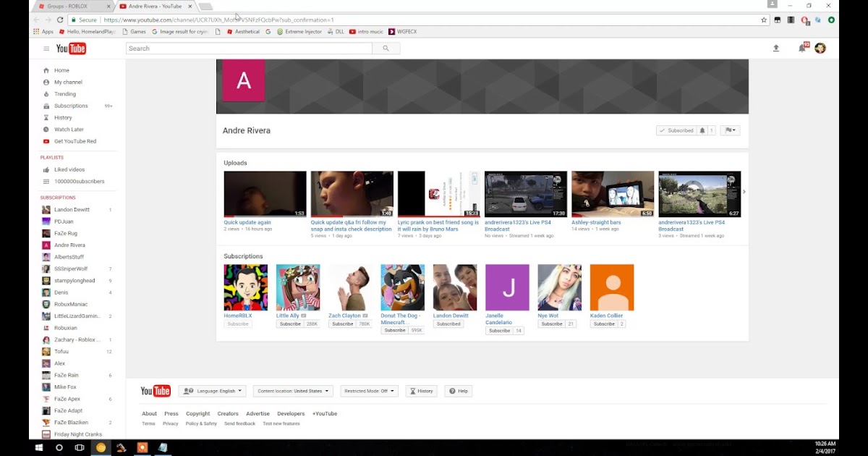Viewport: 868px width, 456px height.
Task: Open the YouTube hamburger guide menu
Action: click(46, 48)
